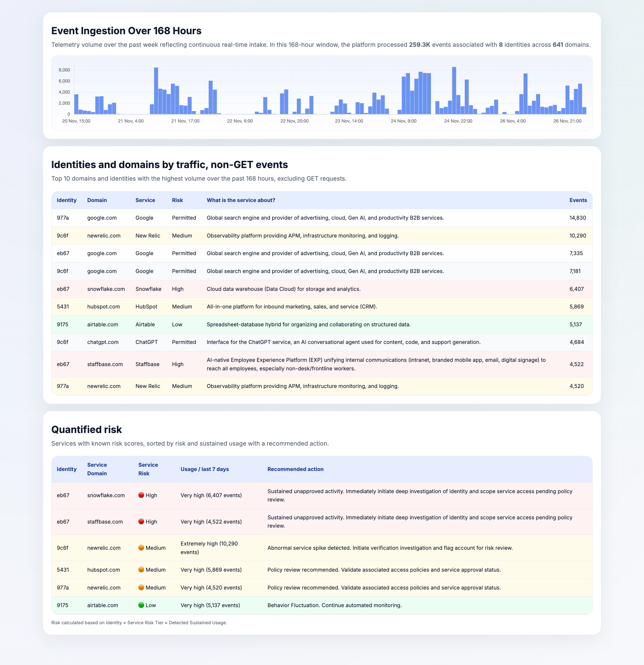644x665 pixels.
Task: Click the Service Risk column header
Action: [148, 469]
